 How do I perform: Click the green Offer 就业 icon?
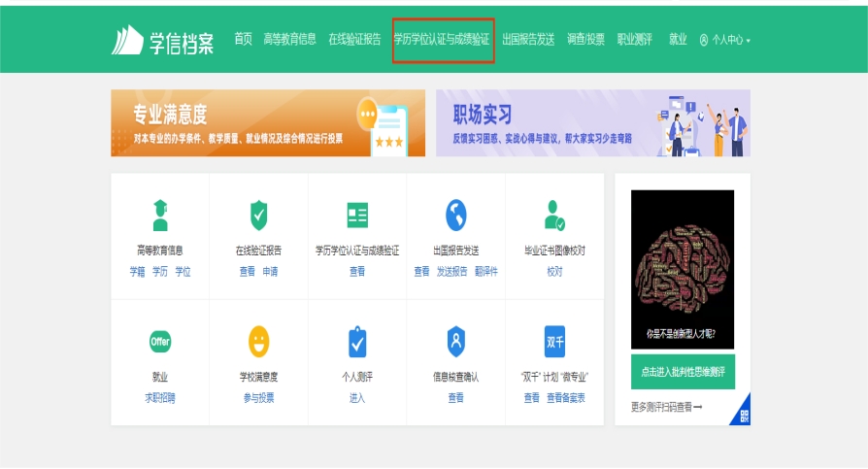160,342
